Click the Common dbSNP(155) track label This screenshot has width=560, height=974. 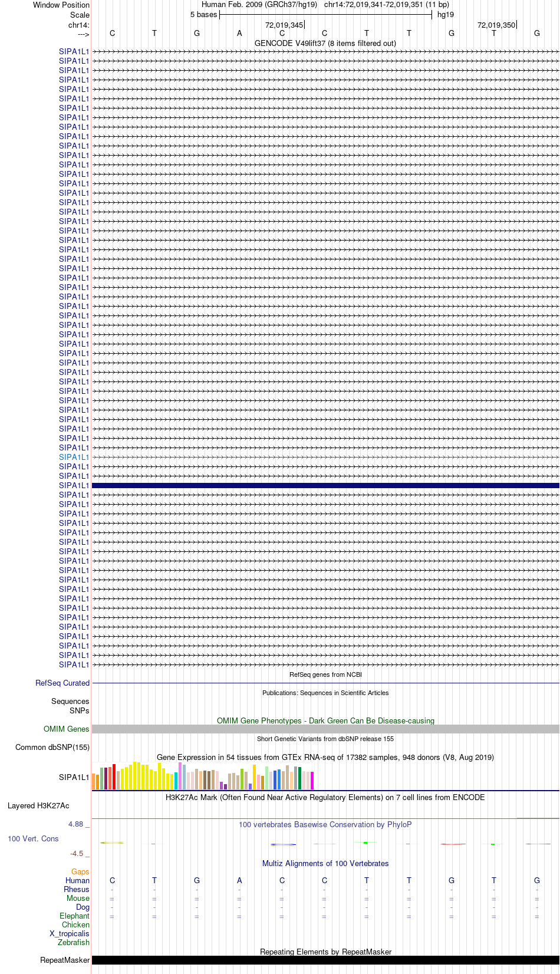pyautogui.click(x=52, y=747)
